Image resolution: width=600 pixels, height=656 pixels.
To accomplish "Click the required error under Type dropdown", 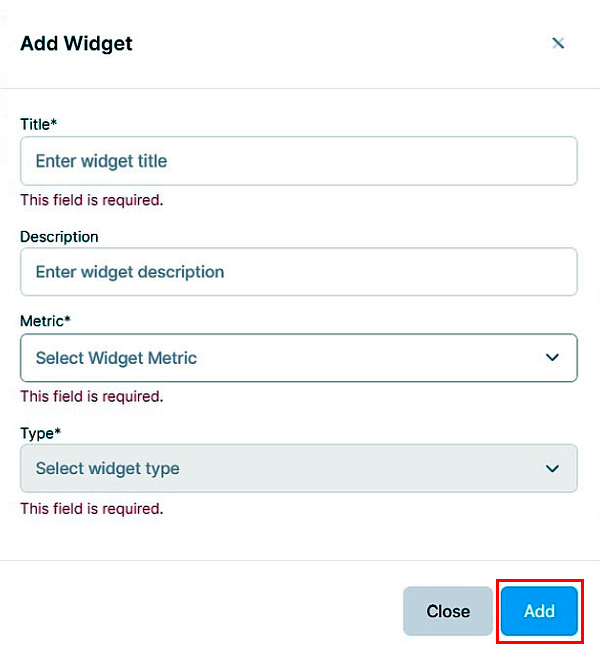I will click(91, 508).
